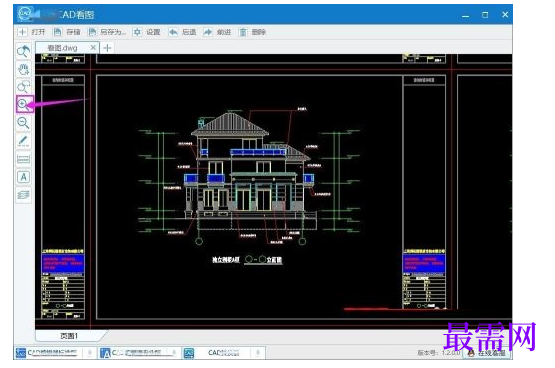This screenshot has width=555, height=368.
Task: Minimize the CAD viewer window
Action: 465,15
